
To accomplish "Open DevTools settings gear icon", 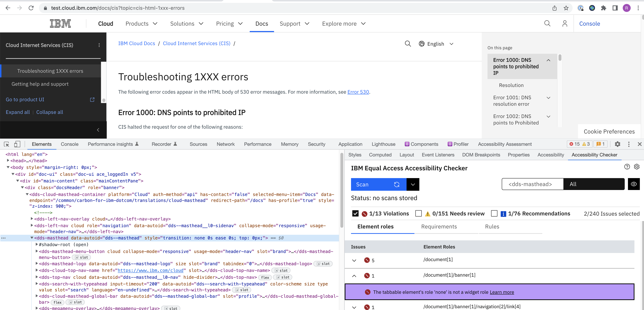I will 617,144.
